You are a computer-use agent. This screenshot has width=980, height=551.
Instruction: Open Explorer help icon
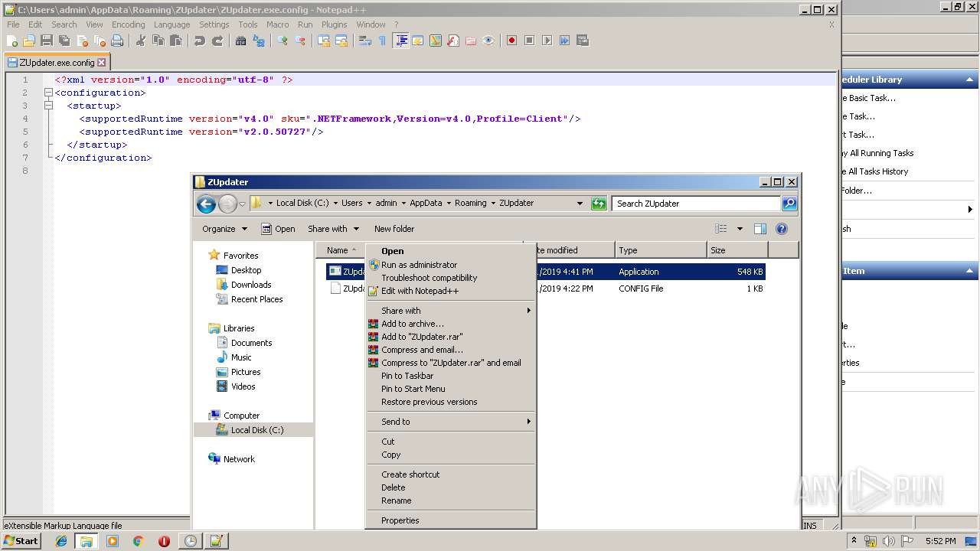pos(782,229)
